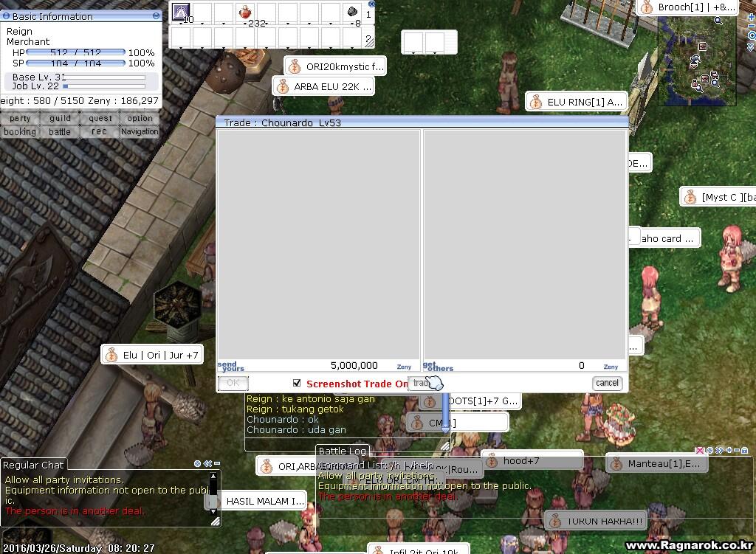
Task: Open the ELU RING[1] vending shop sign
Action: pos(576,102)
